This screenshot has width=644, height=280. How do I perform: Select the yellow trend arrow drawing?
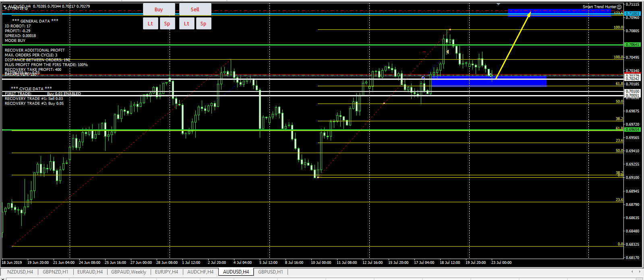(x=513, y=45)
